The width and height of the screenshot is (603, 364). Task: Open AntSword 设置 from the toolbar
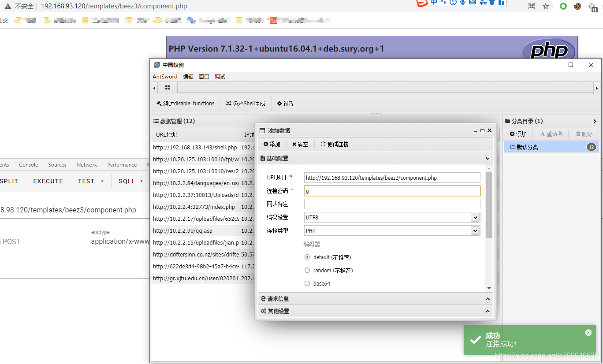tap(285, 104)
